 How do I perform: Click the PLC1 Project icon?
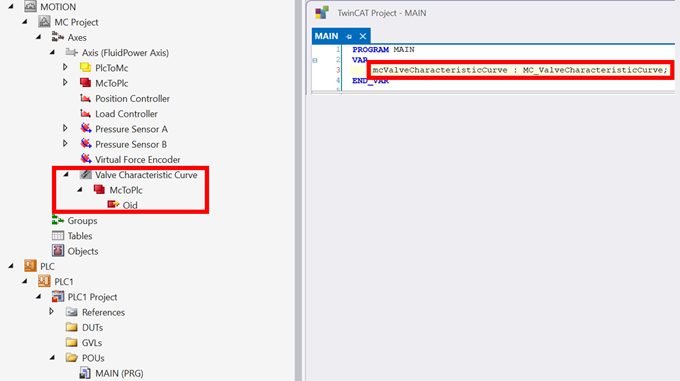(58, 296)
